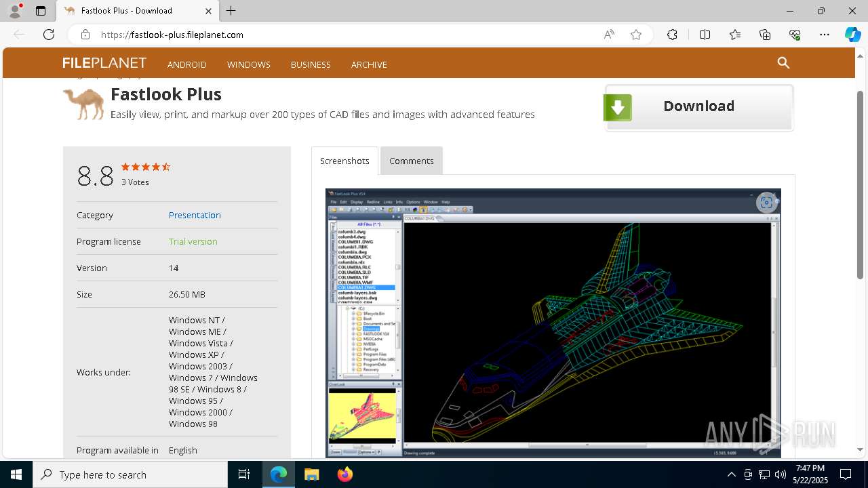The image size is (868, 488).
Task: Click the Presentation category link
Action: click(195, 215)
